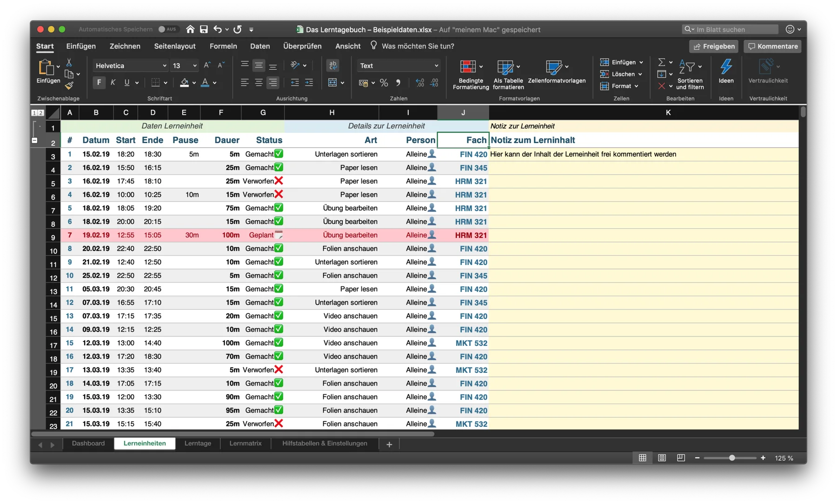Open the Formeln ribbon tab
837x504 pixels.
coord(223,46)
